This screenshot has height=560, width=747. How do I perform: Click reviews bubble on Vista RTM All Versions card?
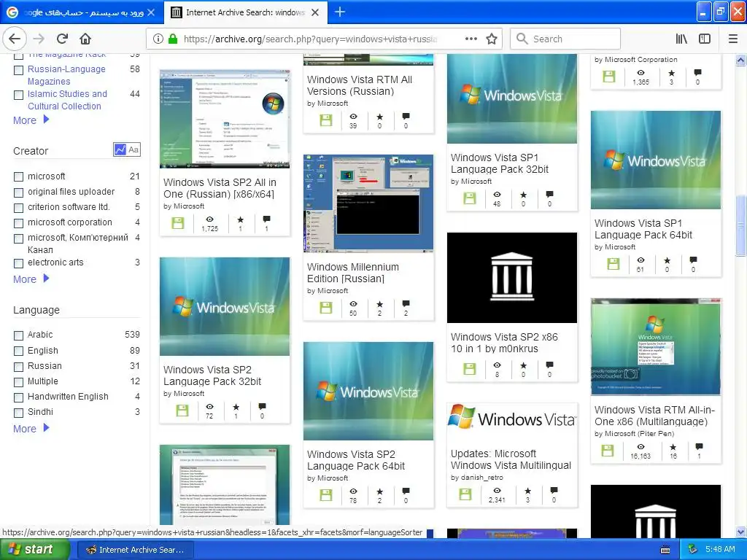[406, 116]
